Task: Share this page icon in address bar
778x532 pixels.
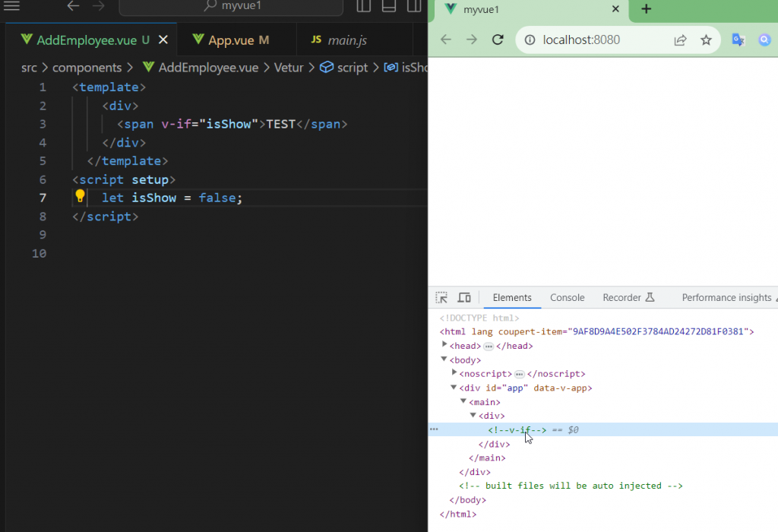Action: tap(680, 40)
